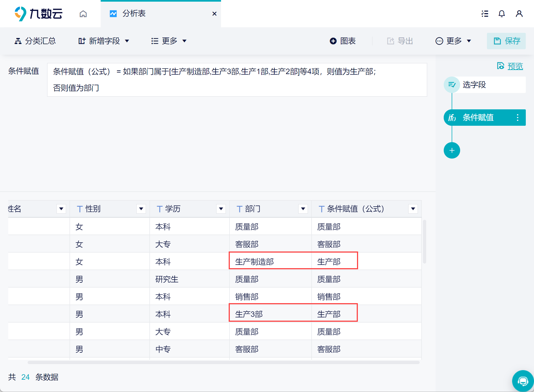Go to the home page icon
This screenshot has height=392, width=534.
click(x=83, y=14)
